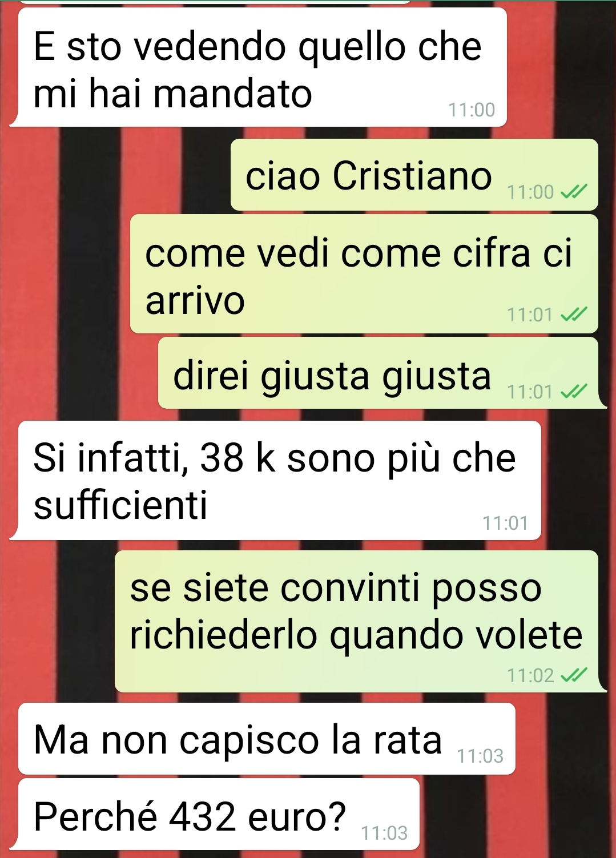The width and height of the screenshot is (616, 858).
Task: Tap the 'Ma non capisco la rata' message
Action: (x=267, y=739)
